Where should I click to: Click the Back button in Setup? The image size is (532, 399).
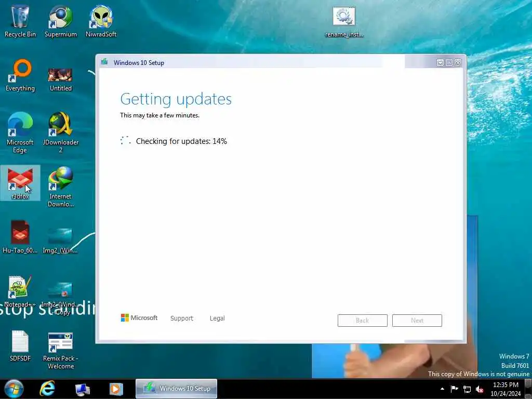[362, 320]
